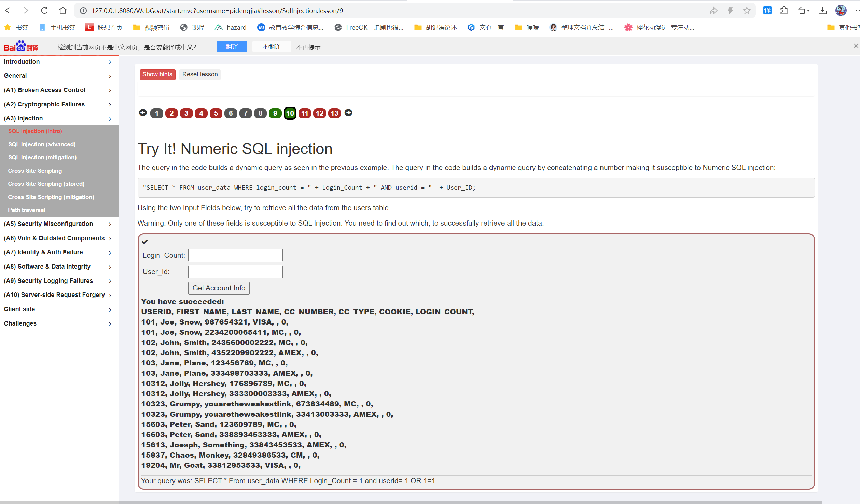Screen dimensions: 860x504
Task: Click the 不翻译 decline translate button
Action: pos(272,47)
